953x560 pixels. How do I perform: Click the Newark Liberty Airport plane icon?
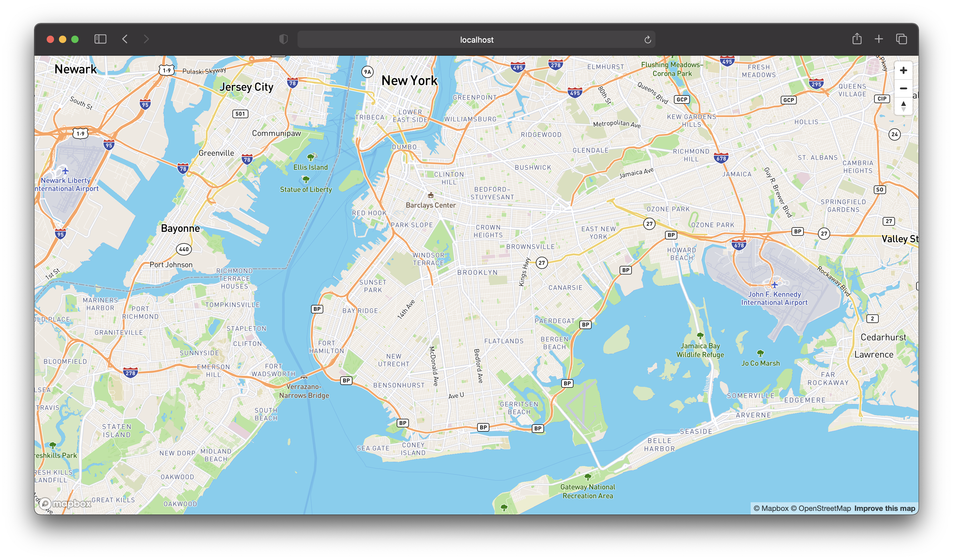(x=65, y=170)
